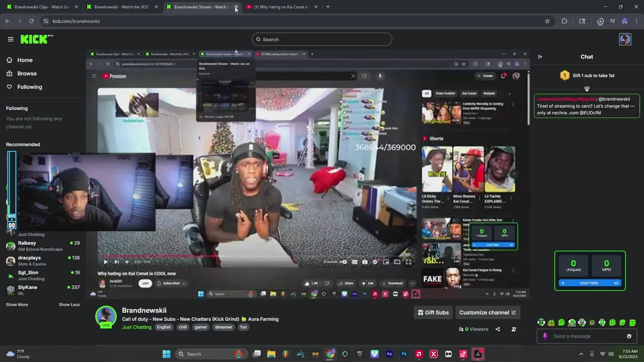Click the 0 Viewers counter
This screenshot has width=644, height=362.
point(473,329)
